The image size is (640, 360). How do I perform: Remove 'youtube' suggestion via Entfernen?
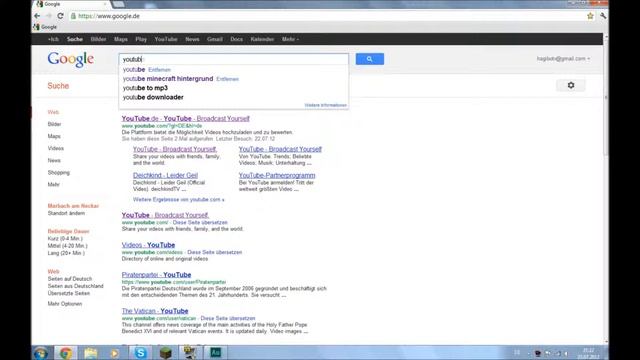[159, 70]
